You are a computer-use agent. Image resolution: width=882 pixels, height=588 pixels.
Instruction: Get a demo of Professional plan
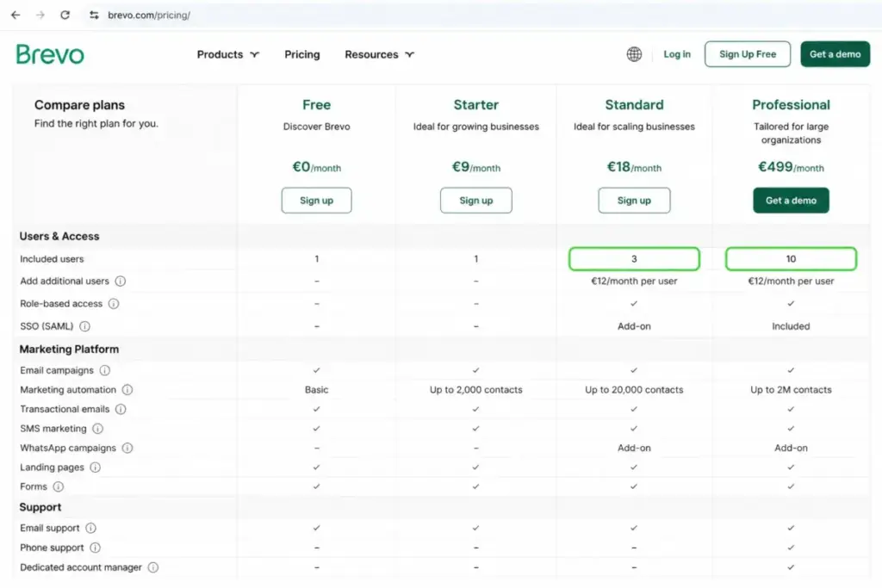791,200
